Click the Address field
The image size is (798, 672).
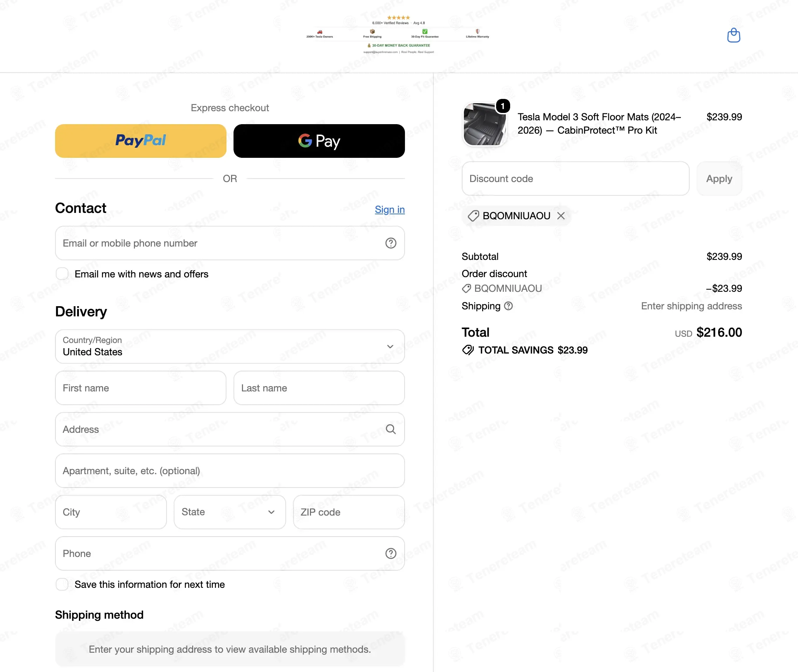pos(230,429)
